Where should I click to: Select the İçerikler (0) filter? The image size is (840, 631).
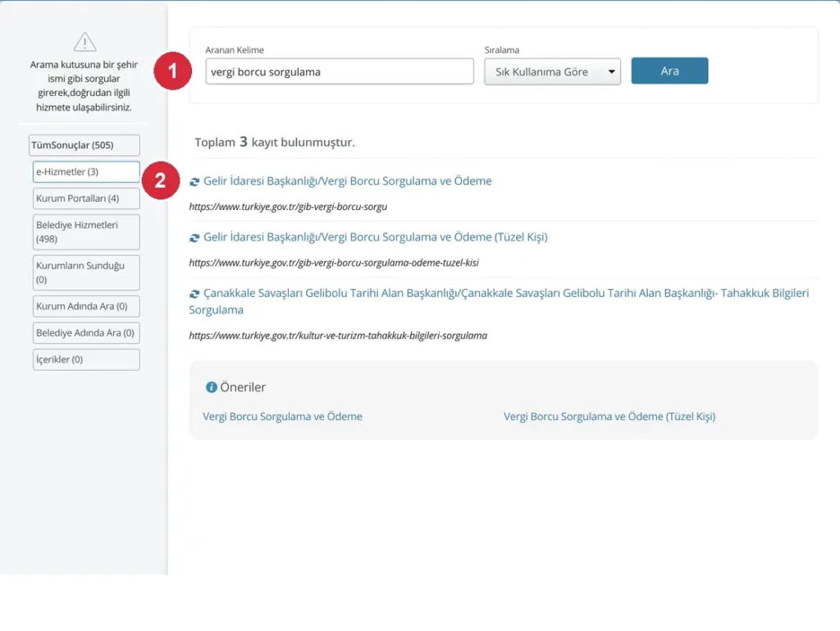coord(86,359)
